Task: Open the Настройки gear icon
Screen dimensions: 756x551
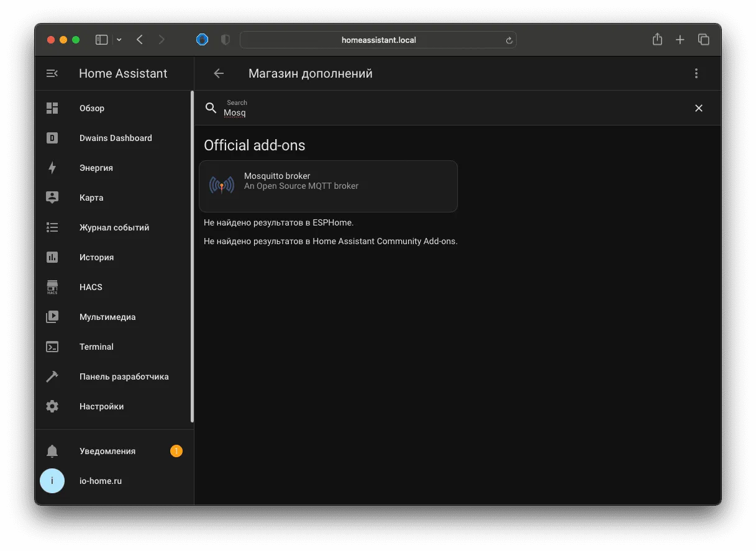Action: tap(52, 406)
